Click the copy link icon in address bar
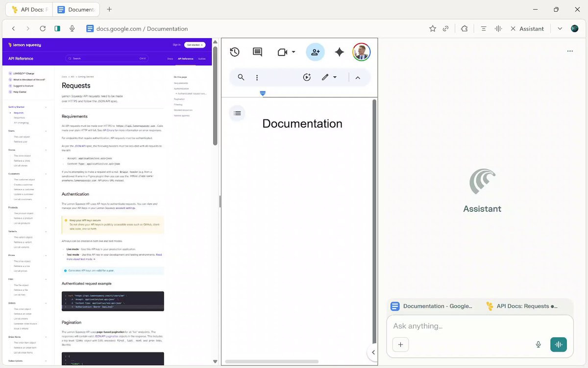The height and width of the screenshot is (368, 588). pos(445,29)
